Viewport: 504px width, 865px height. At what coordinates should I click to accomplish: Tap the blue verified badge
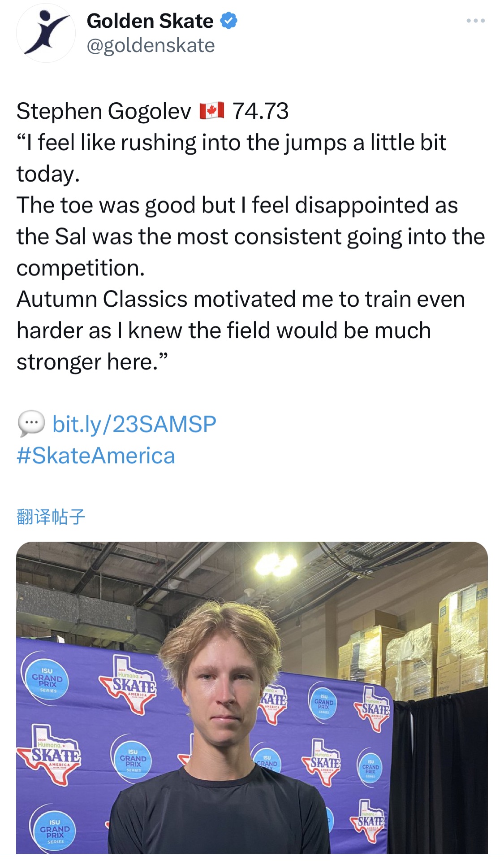[x=229, y=21]
